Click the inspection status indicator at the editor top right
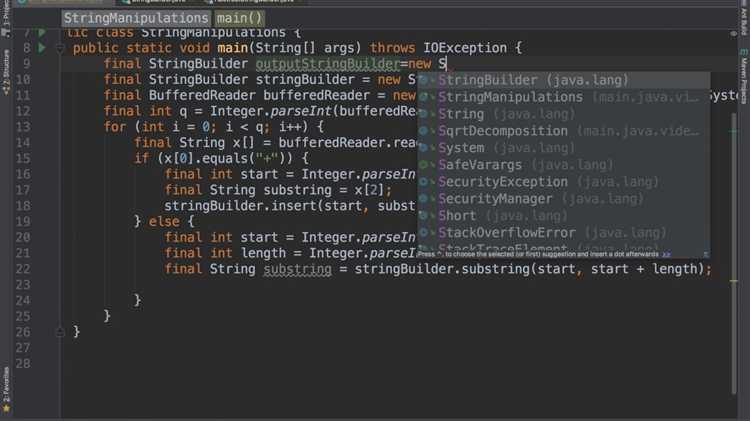The height and width of the screenshot is (421, 750). click(734, 34)
